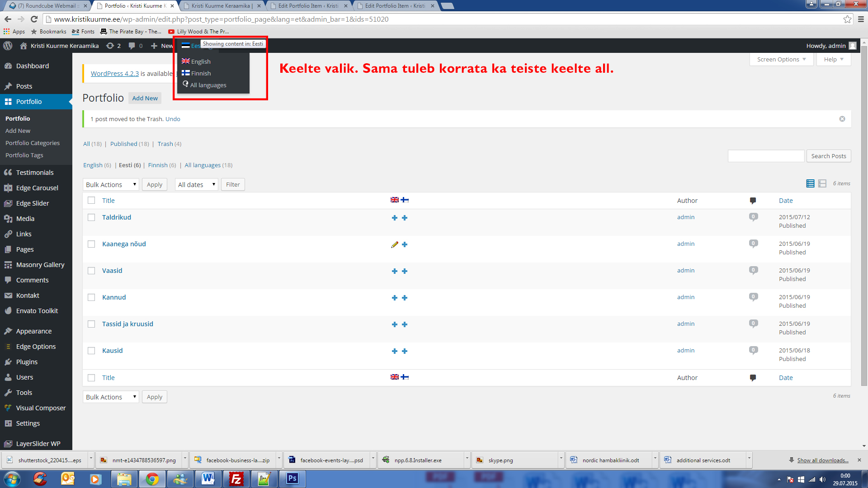Click the Search Posts button
This screenshot has height=488, width=868.
click(829, 156)
